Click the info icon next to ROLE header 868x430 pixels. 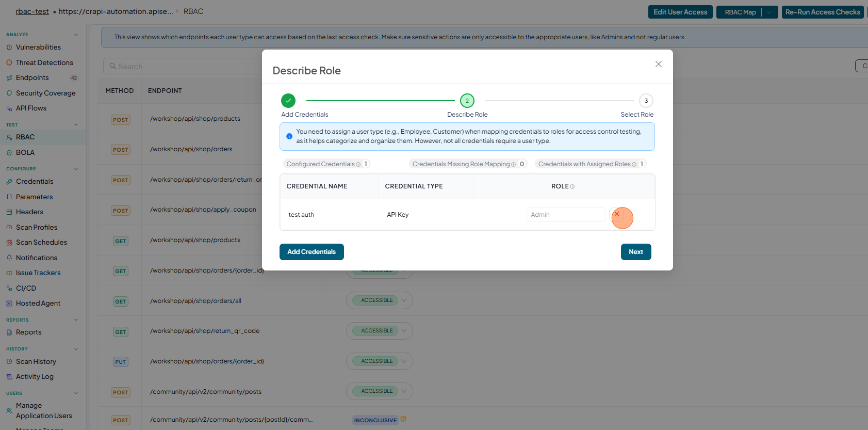(572, 187)
